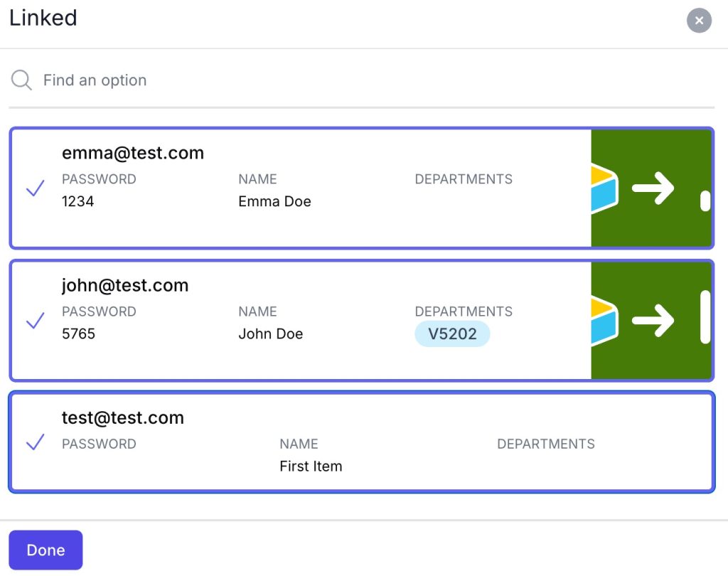Viewport: 728px width, 576px height.
Task: Click the John Doe name value
Action: pyautogui.click(x=270, y=334)
